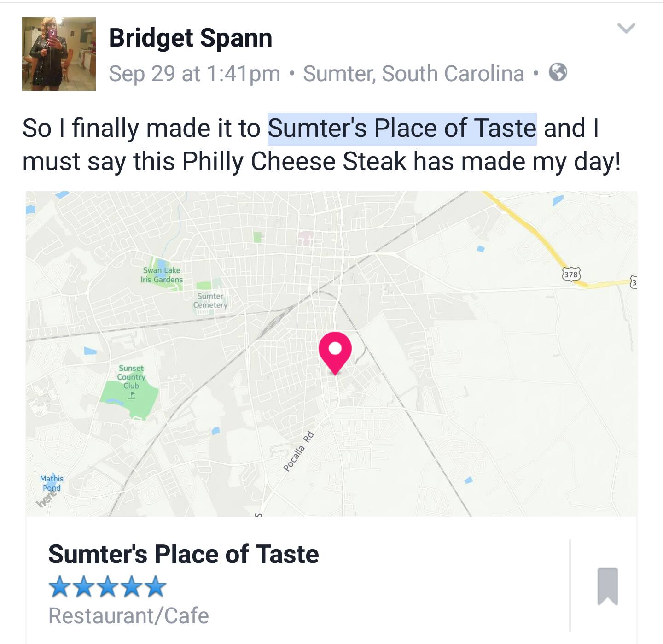Open Bridget Spann's profile name link
Viewport: 663px width, 644px height.
(191, 39)
